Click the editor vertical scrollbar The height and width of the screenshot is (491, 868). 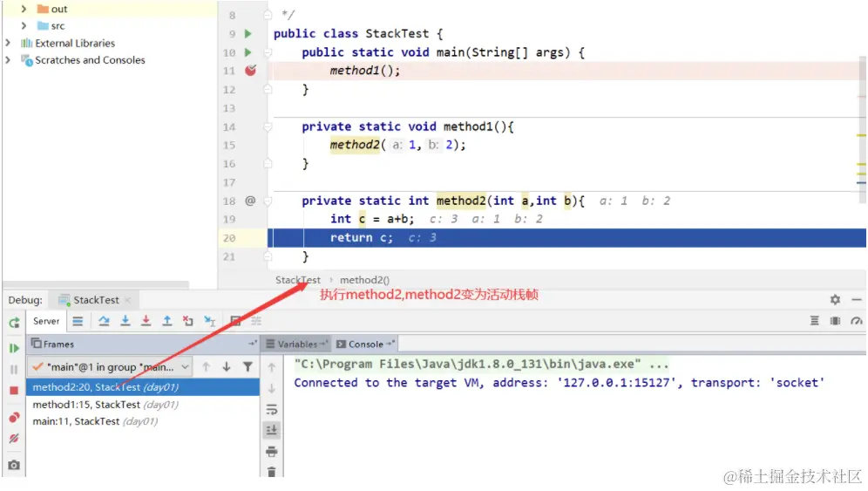point(861,130)
